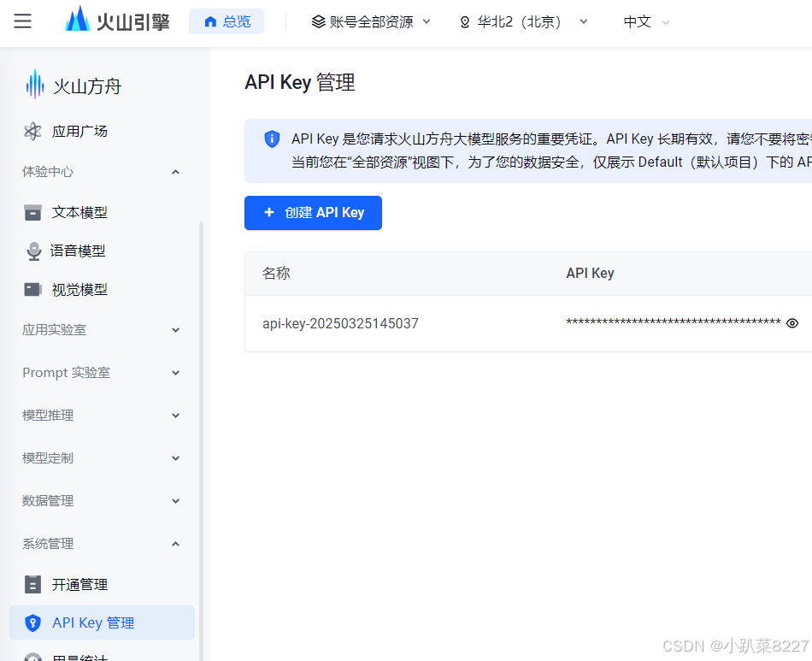The width and height of the screenshot is (812, 661).
Task: Click the sidebar vertical scrollbar
Action: point(202,440)
